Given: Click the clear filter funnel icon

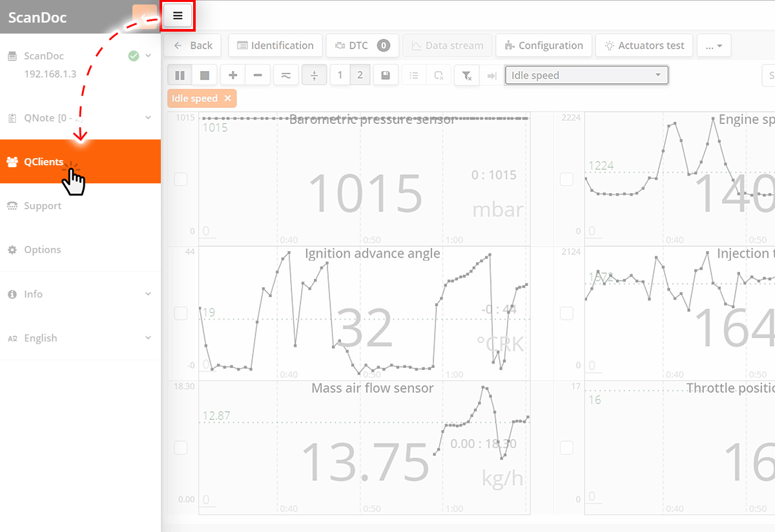Looking at the screenshot, I should click(466, 76).
